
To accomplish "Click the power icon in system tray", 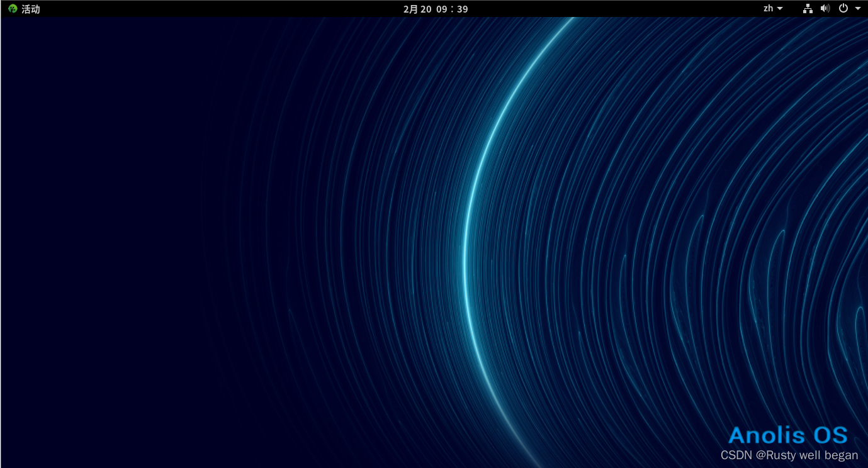I will pos(843,9).
